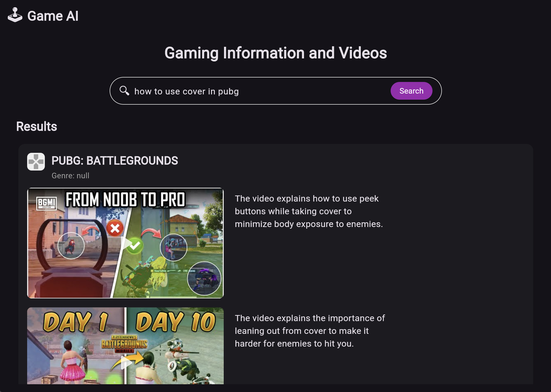
Task: Click the Game AI joystick logo icon
Action: [x=15, y=15]
